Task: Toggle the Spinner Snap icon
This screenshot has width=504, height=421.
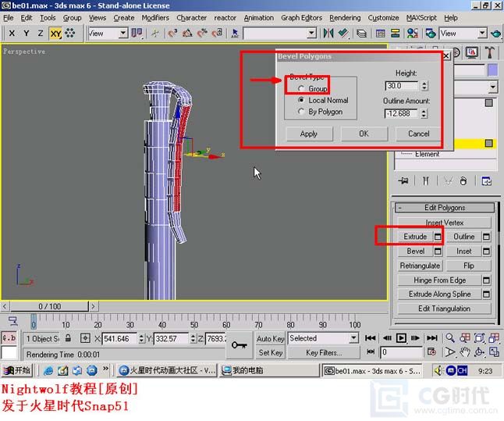Action: (x=217, y=33)
